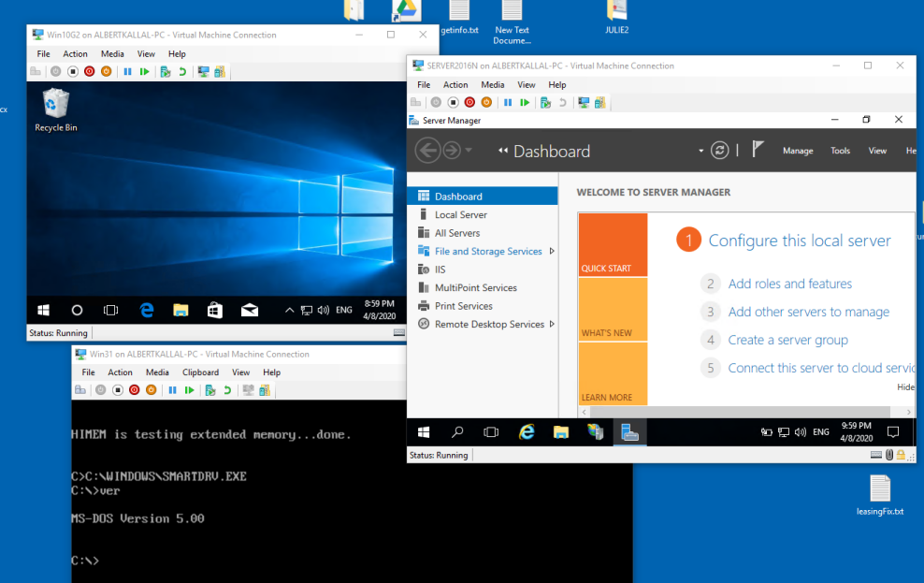Click Add roles and features link
This screenshot has height=583, width=924.
click(789, 284)
